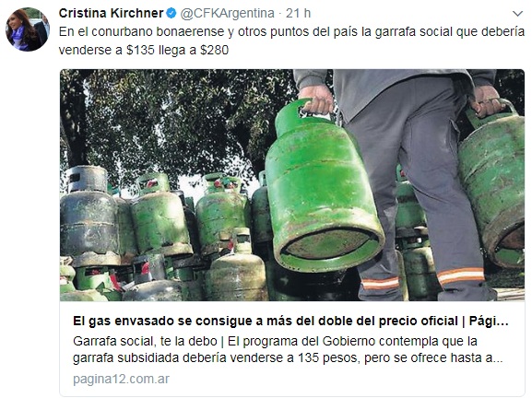Open the article description 'Garrafa social, te la debo'
This screenshot has width=532, height=398.
[288, 349]
